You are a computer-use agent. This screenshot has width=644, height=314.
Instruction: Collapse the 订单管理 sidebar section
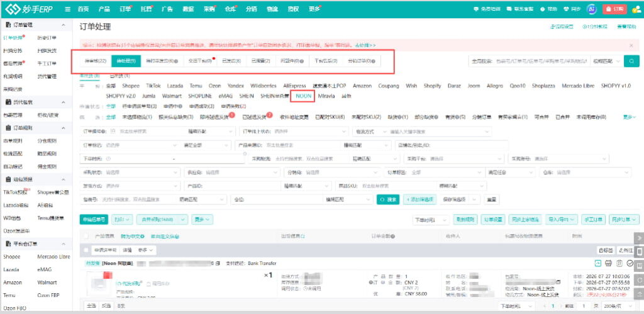[64, 25]
